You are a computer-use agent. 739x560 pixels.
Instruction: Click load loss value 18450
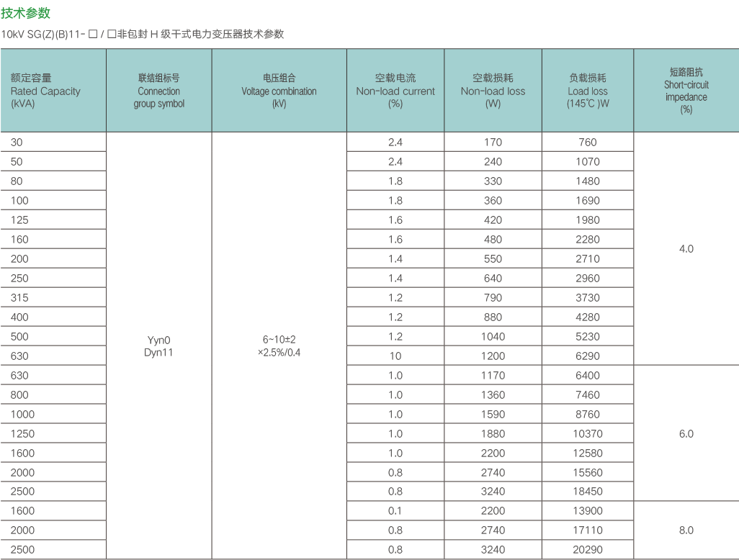pyautogui.click(x=588, y=491)
